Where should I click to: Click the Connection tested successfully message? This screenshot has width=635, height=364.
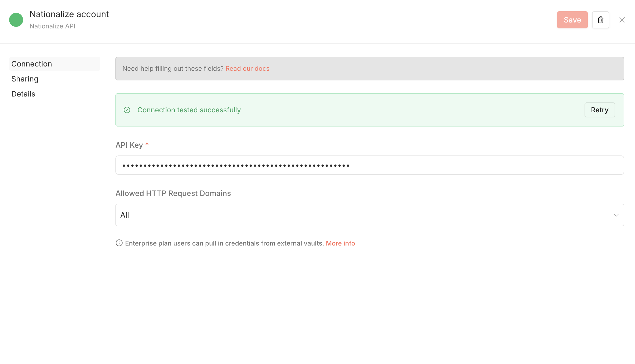(x=189, y=110)
